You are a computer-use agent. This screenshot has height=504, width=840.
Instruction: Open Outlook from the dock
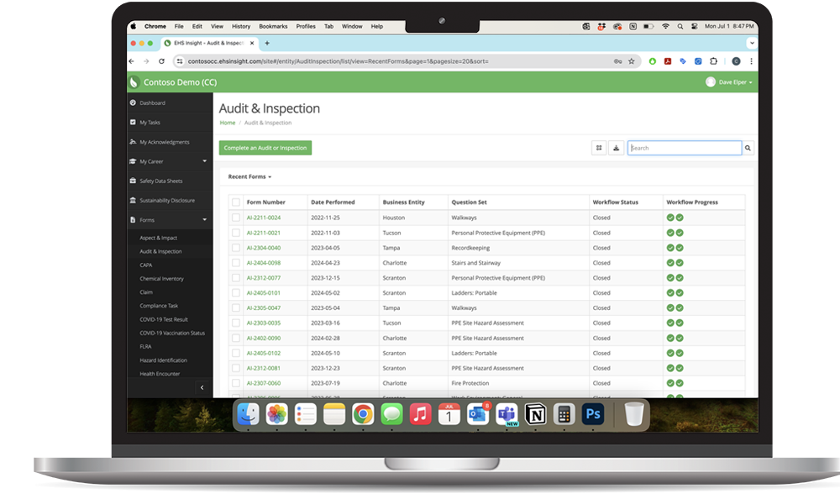pos(478,414)
